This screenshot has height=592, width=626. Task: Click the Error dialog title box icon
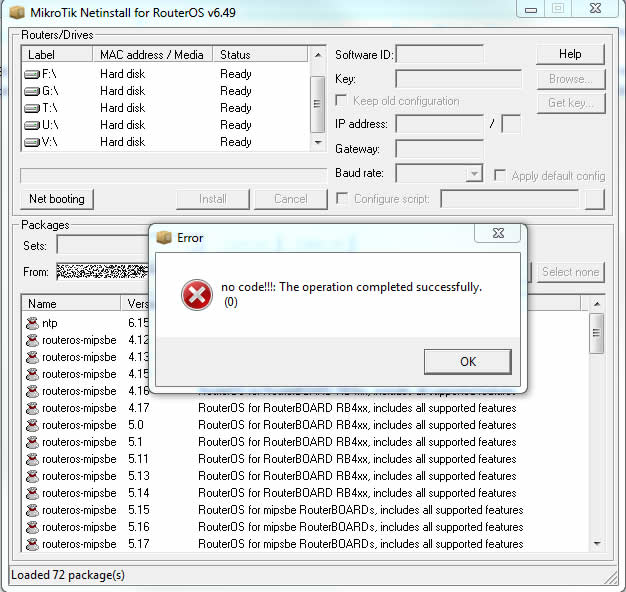[164, 238]
